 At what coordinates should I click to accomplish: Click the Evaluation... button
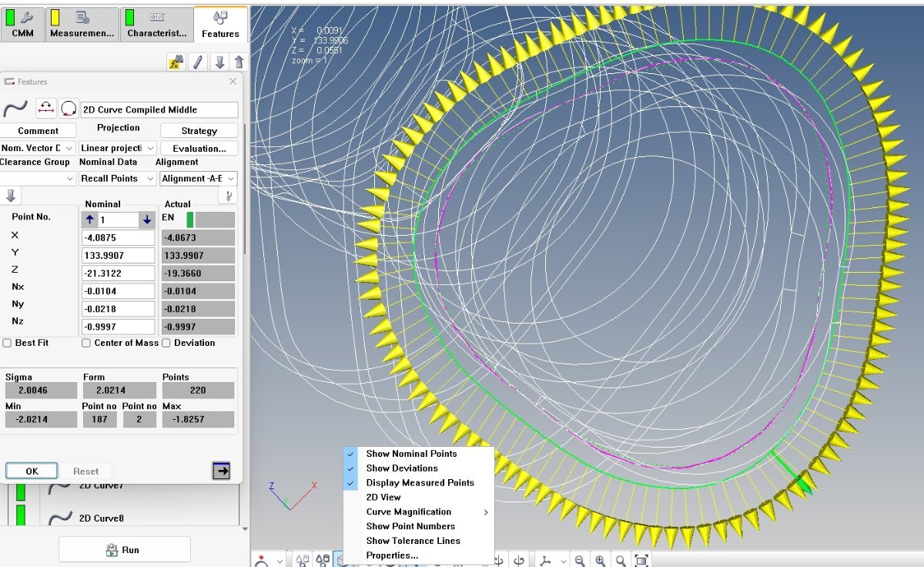click(x=199, y=148)
